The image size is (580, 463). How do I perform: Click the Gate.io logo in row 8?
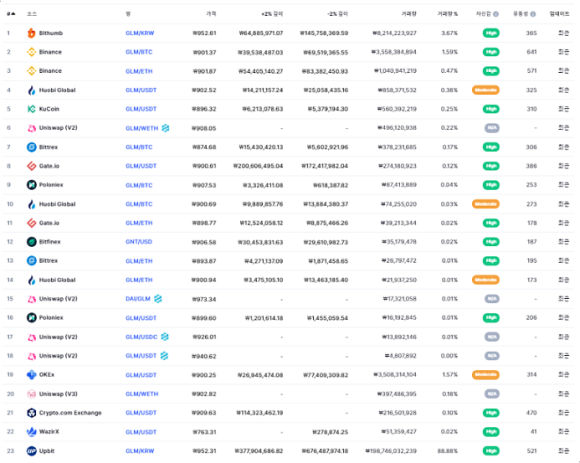31,166
